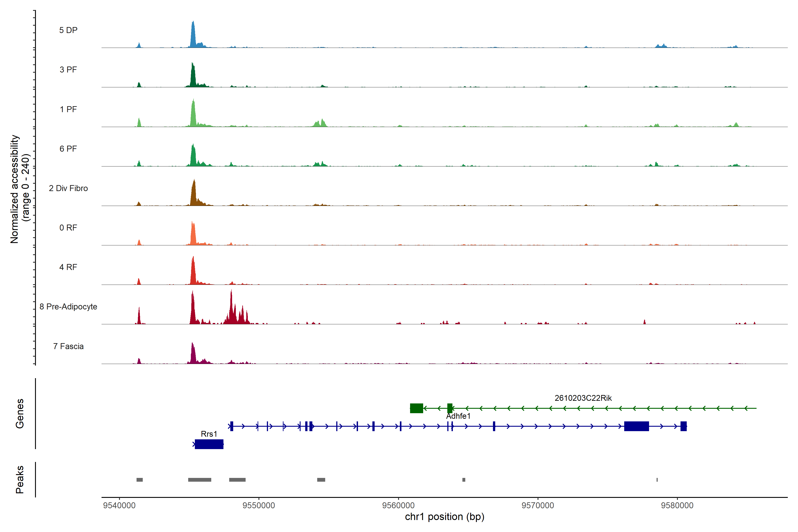Click the leftmost gray peak bar
This screenshot has height=532, width=798.
pos(139,480)
